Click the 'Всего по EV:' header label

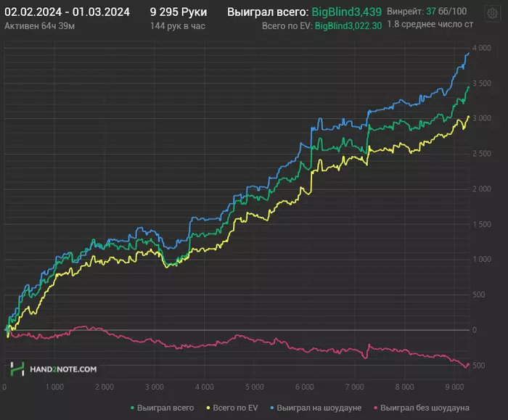pyautogui.click(x=287, y=26)
